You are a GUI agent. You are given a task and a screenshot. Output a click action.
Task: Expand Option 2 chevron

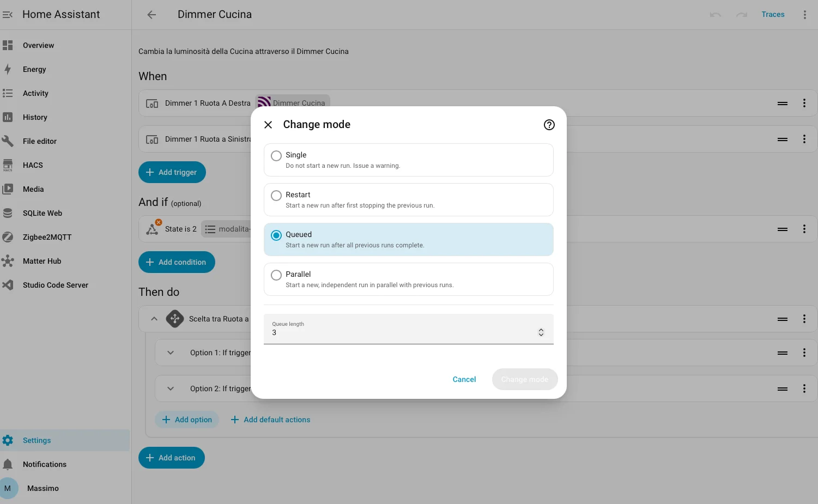(171, 388)
